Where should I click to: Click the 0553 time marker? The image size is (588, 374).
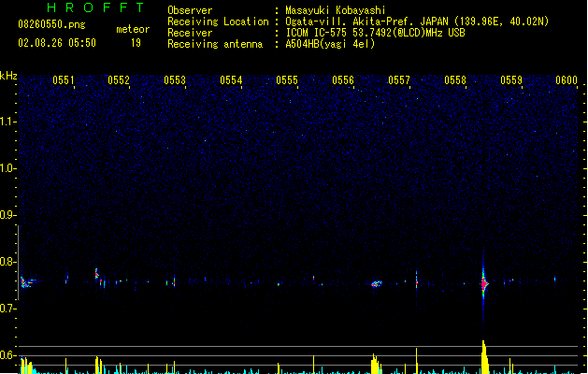(x=175, y=80)
